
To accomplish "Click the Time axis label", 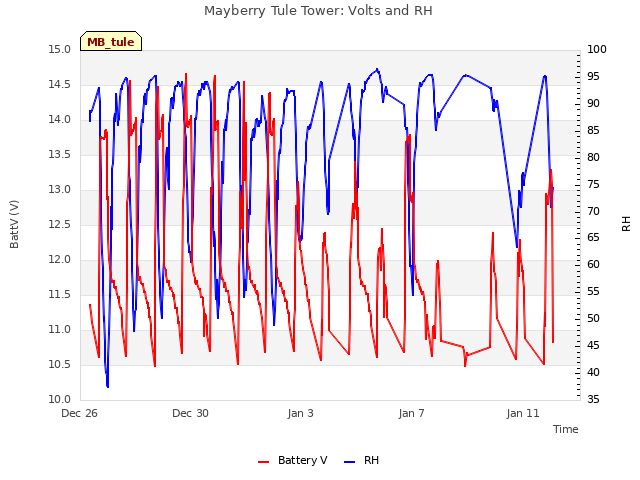I will click(x=566, y=429).
